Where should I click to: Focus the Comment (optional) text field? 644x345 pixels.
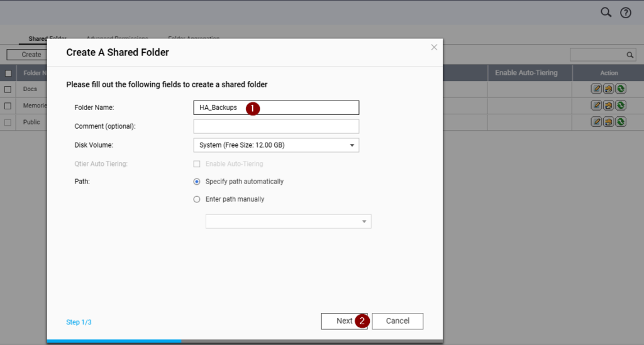(276, 126)
